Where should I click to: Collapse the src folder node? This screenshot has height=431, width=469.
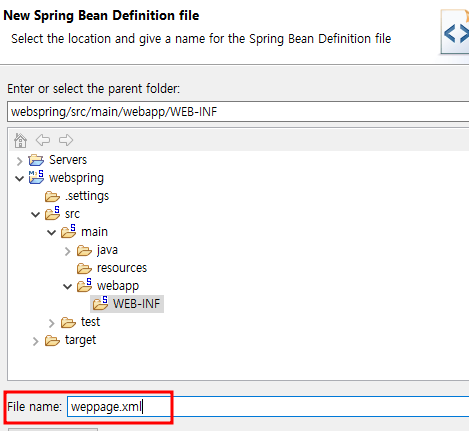[x=35, y=215]
